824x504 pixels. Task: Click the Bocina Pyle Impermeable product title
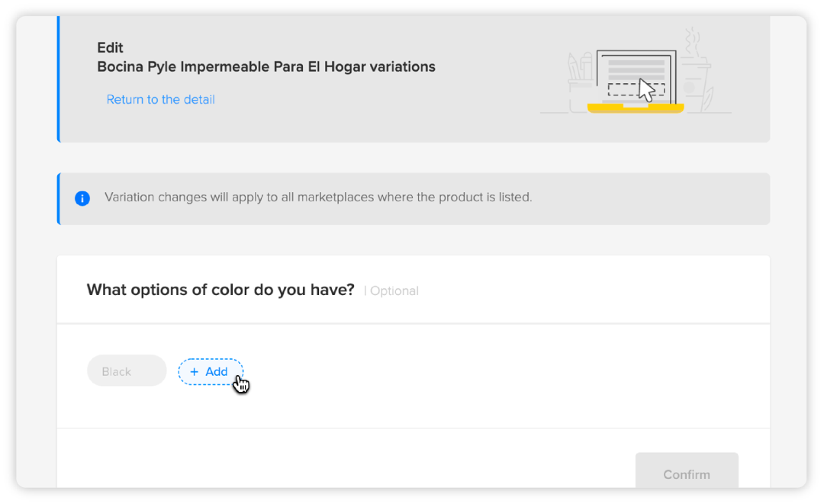(266, 67)
